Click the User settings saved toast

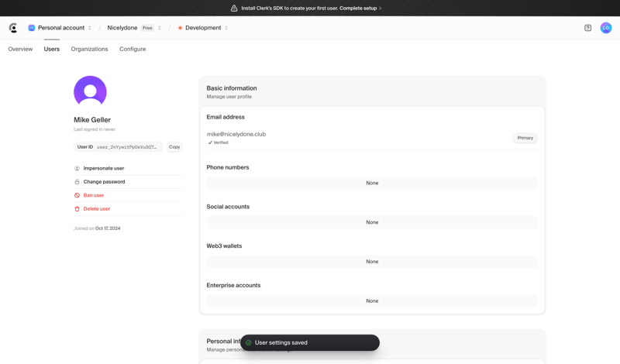coord(310,342)
